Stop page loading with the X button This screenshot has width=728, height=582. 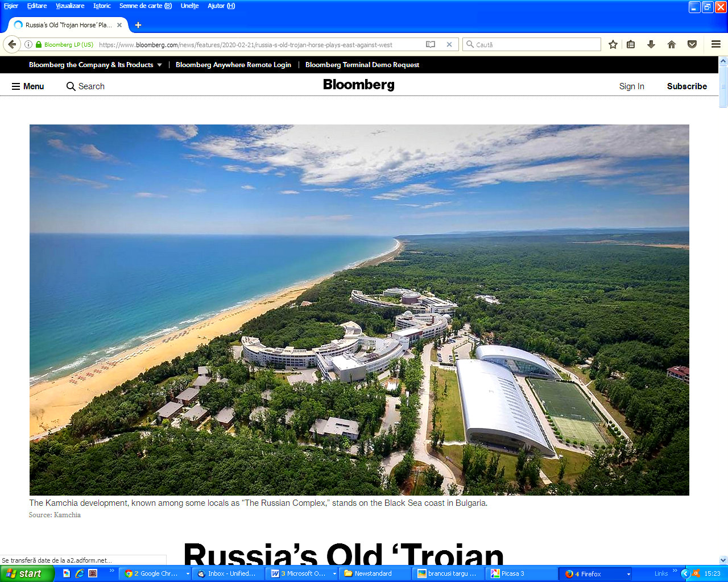click(449, 44)
